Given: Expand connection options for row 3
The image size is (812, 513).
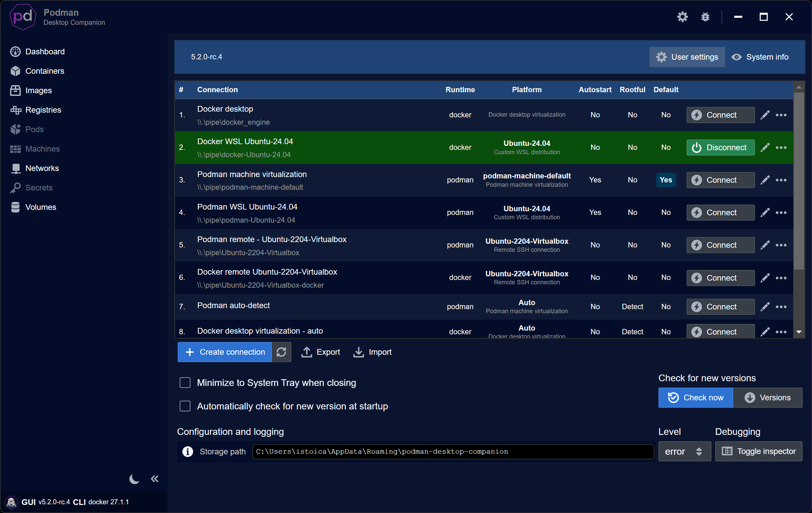Looking at the screenshot, I should coord(781,180).
